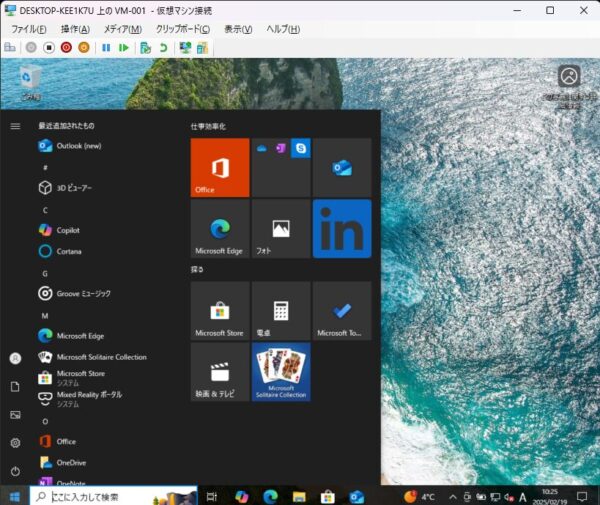Image resolution: width=600 pixels, height=505 pixels.
Task: Show hidden tray icons chevron
Action: tap(453, 497)
